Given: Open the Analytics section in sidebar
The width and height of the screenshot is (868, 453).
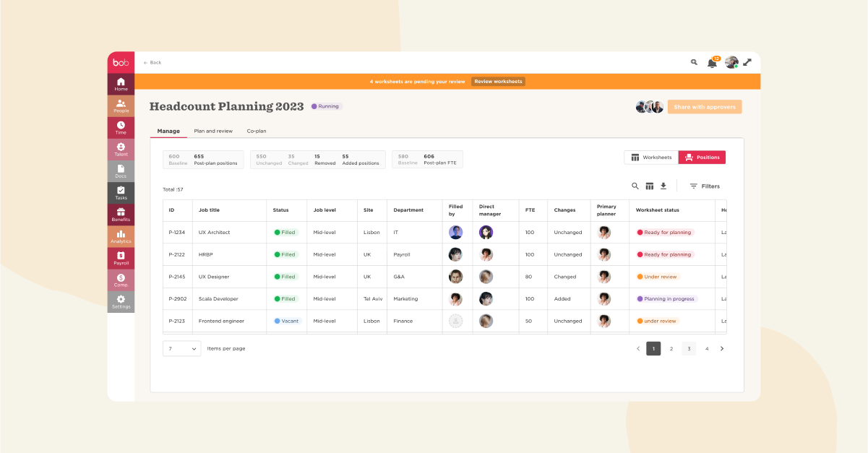Looking at the screenshot, I should tap(121, 236).
